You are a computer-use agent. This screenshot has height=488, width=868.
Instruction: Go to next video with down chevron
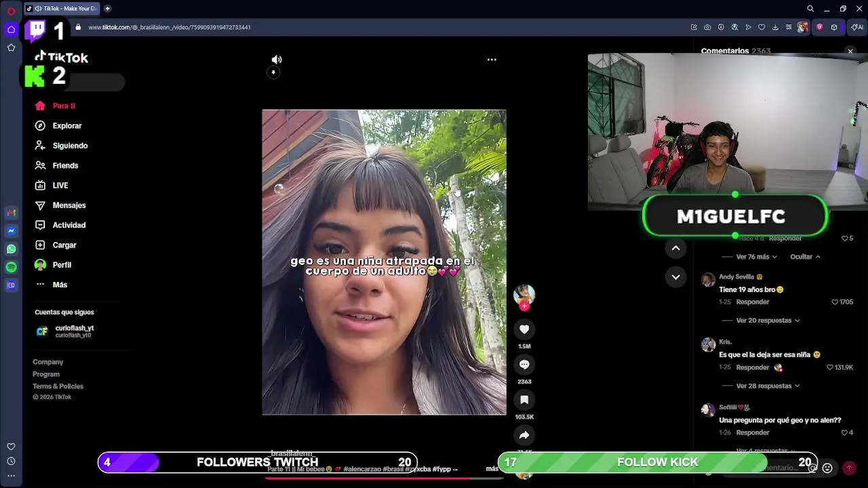point(675,277)
